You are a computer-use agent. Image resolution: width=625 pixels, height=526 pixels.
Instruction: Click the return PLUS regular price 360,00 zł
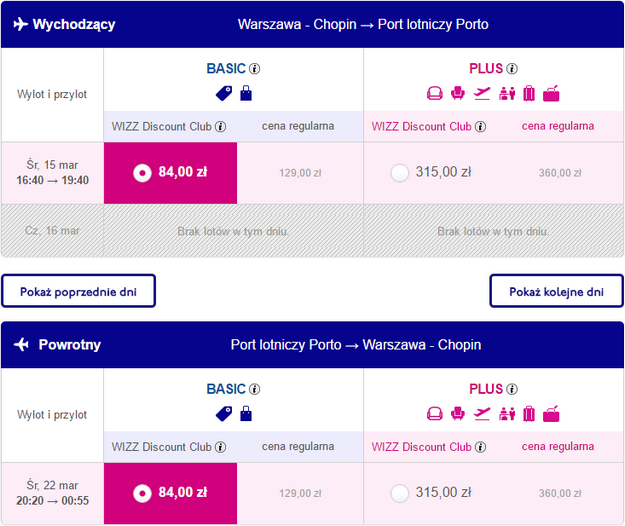pos(560,493)
